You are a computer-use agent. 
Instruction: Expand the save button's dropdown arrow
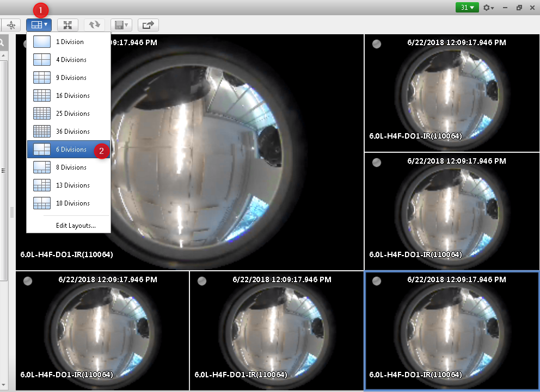coord(126,24)
